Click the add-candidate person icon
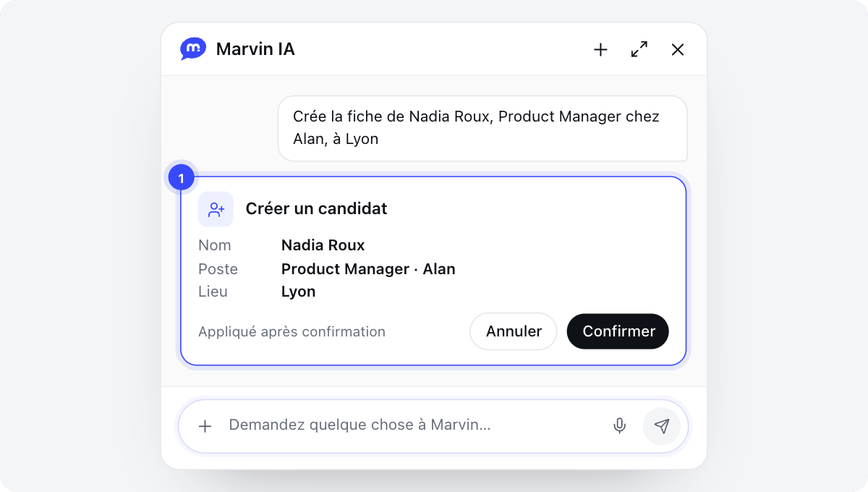This screenshot has width=868, height=492. (216, 209)
